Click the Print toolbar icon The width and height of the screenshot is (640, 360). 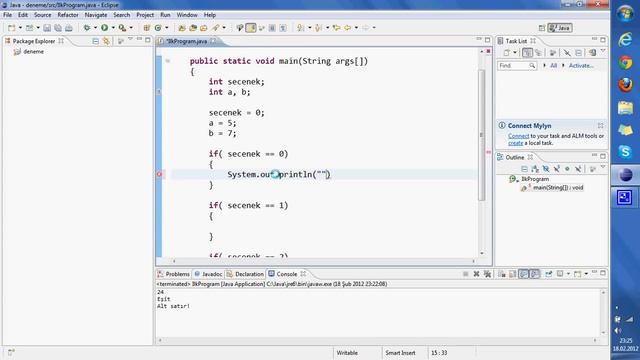pyautogui.click(x=69, y=28)
